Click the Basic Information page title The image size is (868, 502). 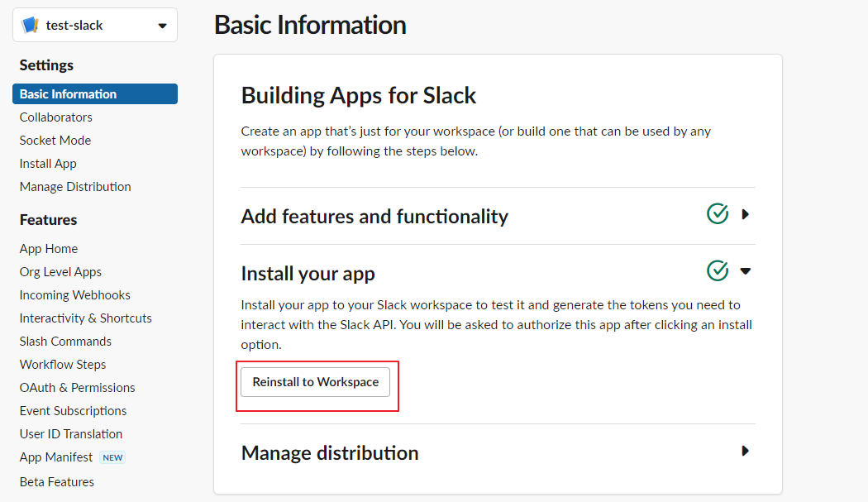[310, 26]
